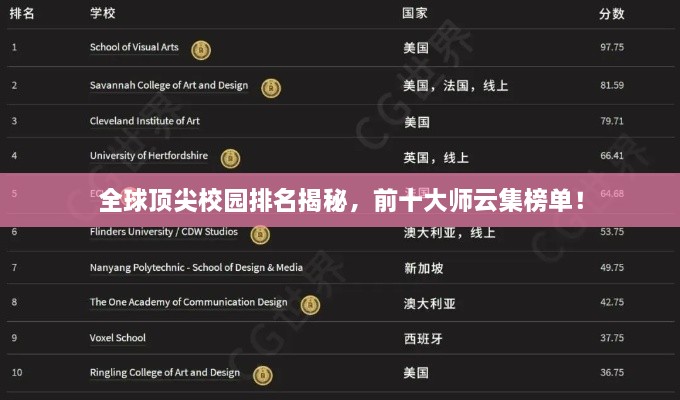Open Nanyang Polytechnic - School of Design & Media link
The width and height of the screenshot is (680, 400).
196,267
